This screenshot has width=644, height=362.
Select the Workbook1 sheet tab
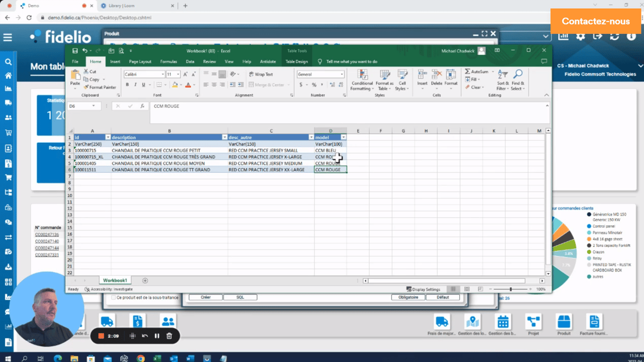(x=115, y=281)
